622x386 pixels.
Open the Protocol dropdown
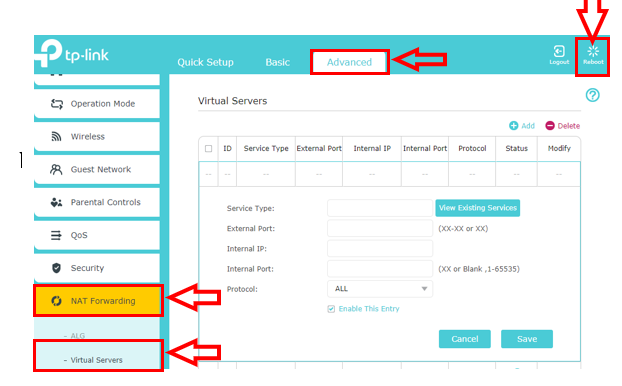(380, 289)
